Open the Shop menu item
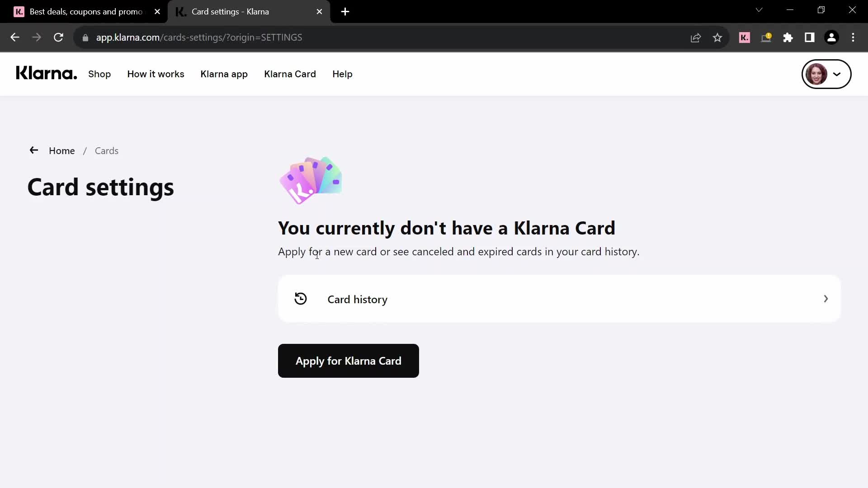868x488 pixels. (x=99, y=74)
